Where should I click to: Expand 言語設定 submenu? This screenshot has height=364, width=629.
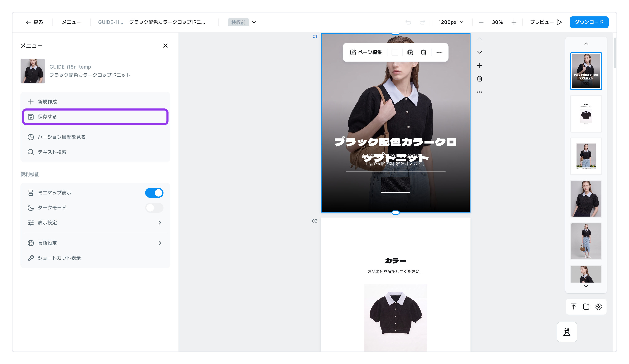(95, 243)
